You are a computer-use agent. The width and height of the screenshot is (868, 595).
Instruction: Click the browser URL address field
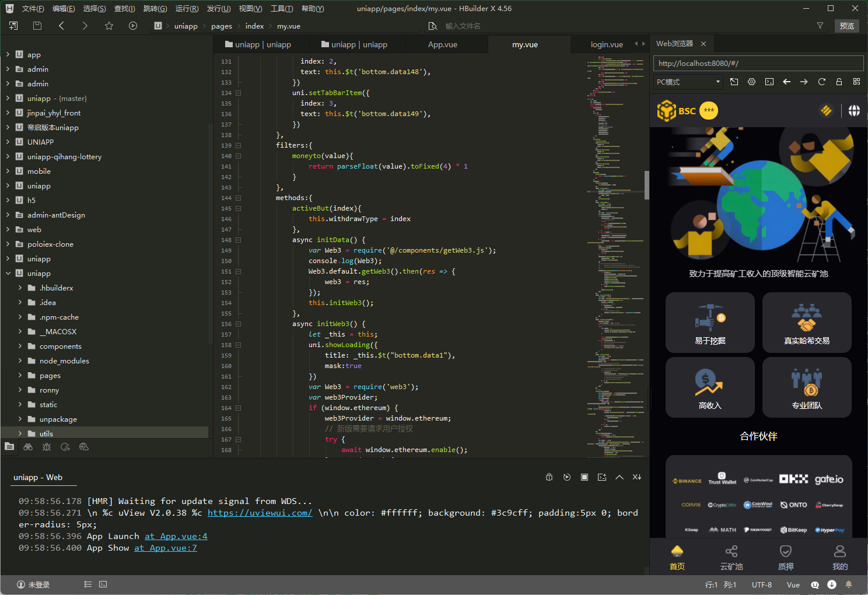click(x=758, y=63)
